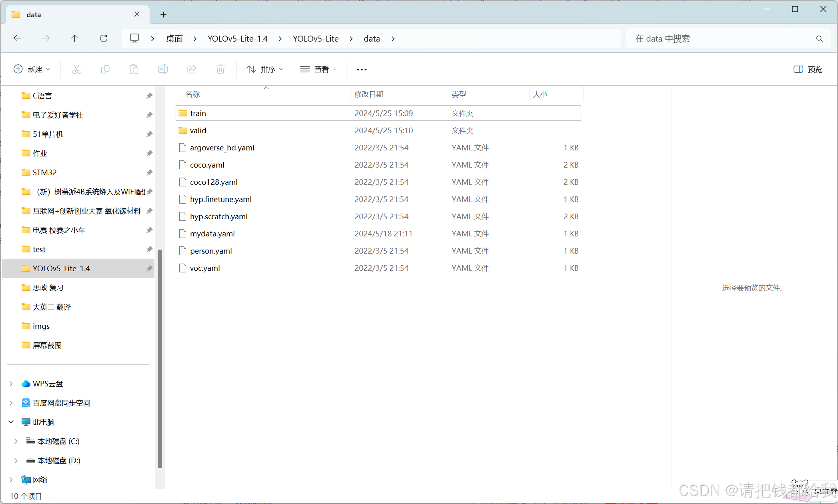This screenshot has width=838, height=504.
Task: Click the Back navigation arrow
Action: click(17, 38)
